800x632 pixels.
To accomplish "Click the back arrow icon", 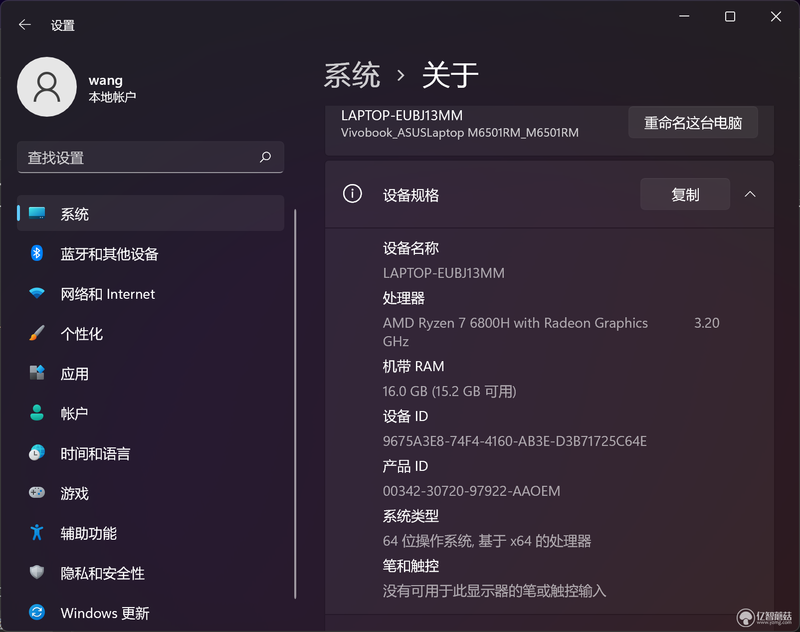I will click(x=24, y=24).
